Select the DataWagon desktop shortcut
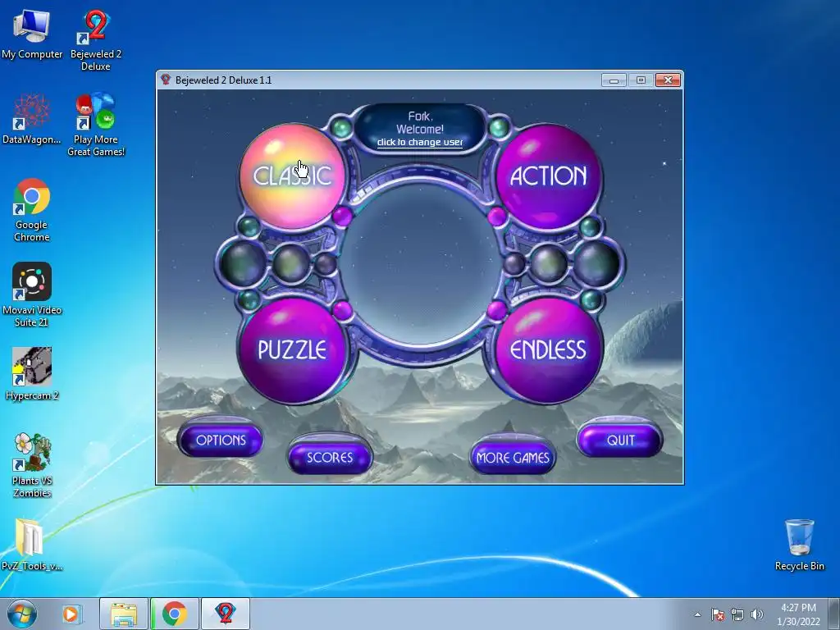Screen dimensions: 840x630 coord(32,120)
